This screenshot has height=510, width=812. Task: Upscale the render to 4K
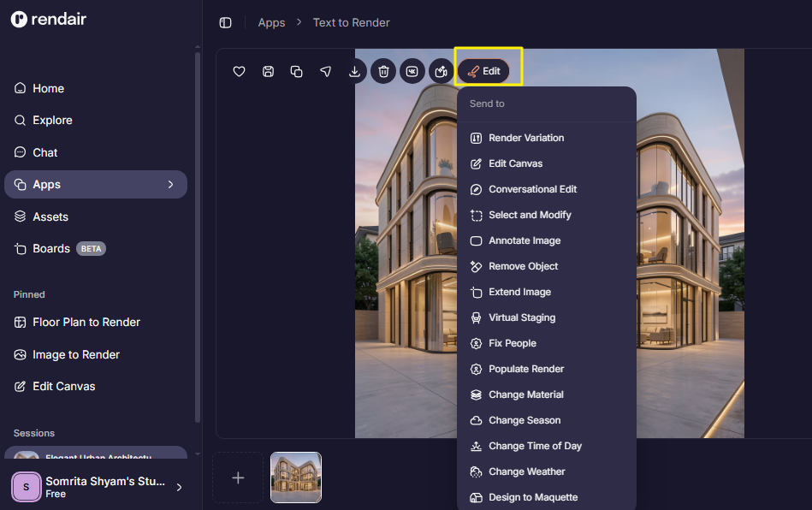coord(412,72)
